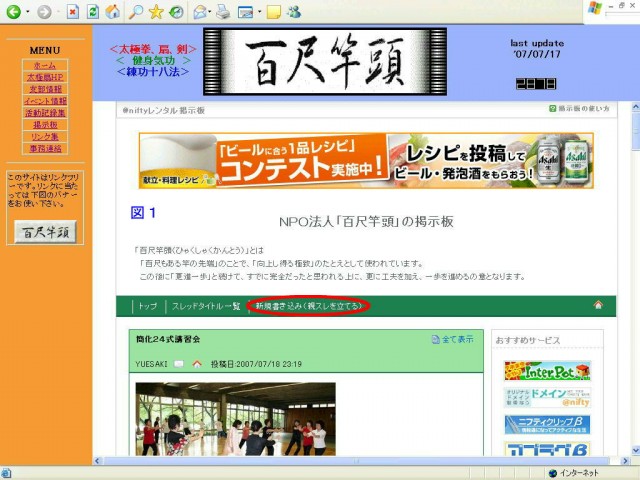
Task: Click the 百尺竿頭 banner button in sidebar
Action: pos(44,232)
